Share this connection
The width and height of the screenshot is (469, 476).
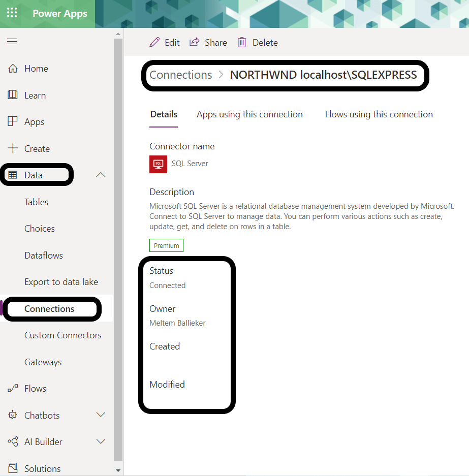(x=208, y=43)
